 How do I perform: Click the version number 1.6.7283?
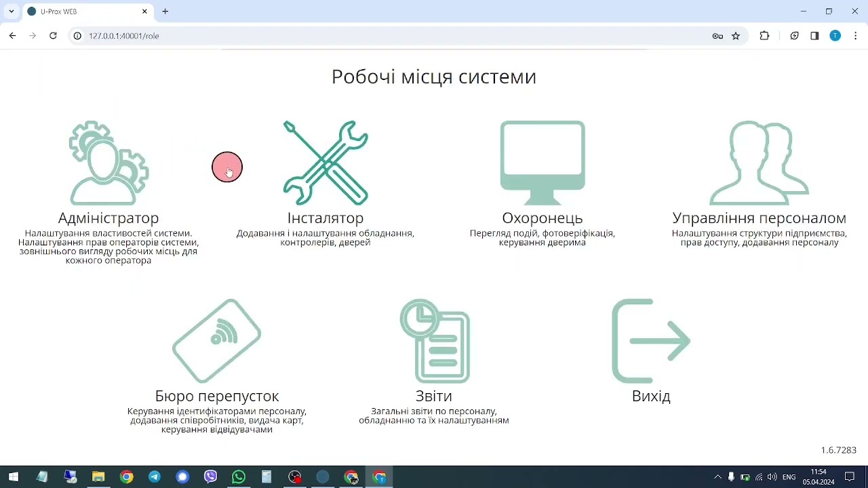tap(839, 450)
